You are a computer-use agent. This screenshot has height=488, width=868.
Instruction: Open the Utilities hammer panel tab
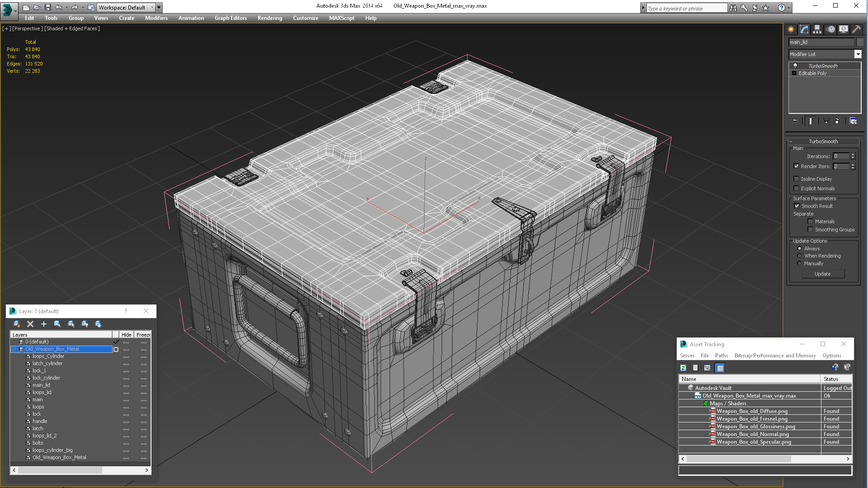tap(856, 29)
